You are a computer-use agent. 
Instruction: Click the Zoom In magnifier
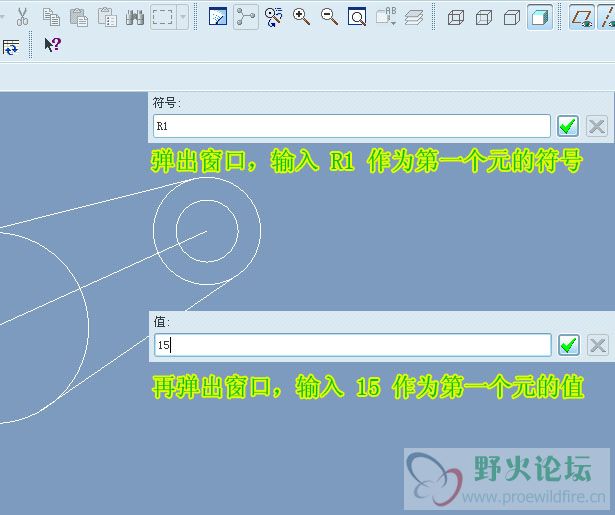[301, 17]
